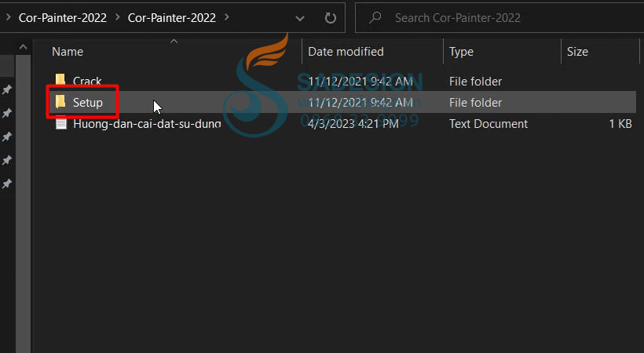
Task: Select the Setup folder icon
Action: coord(60,102)
